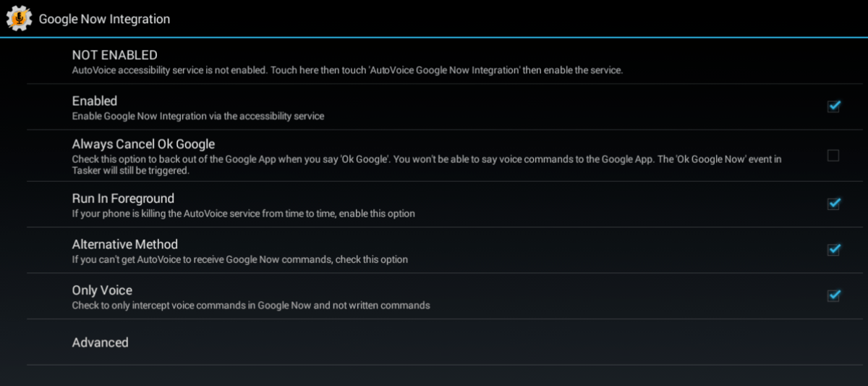Disable the Run In Foreground checkbox

(x=833, y=204)
